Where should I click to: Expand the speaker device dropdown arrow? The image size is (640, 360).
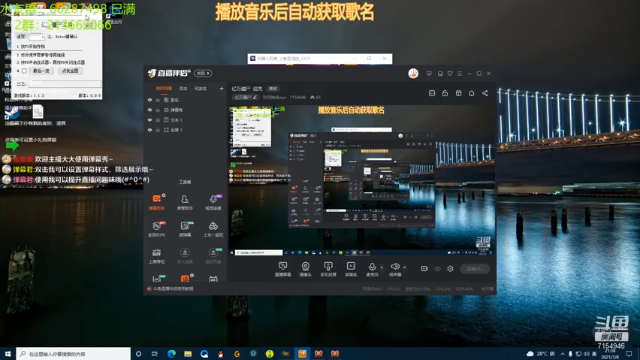(404, 268)
